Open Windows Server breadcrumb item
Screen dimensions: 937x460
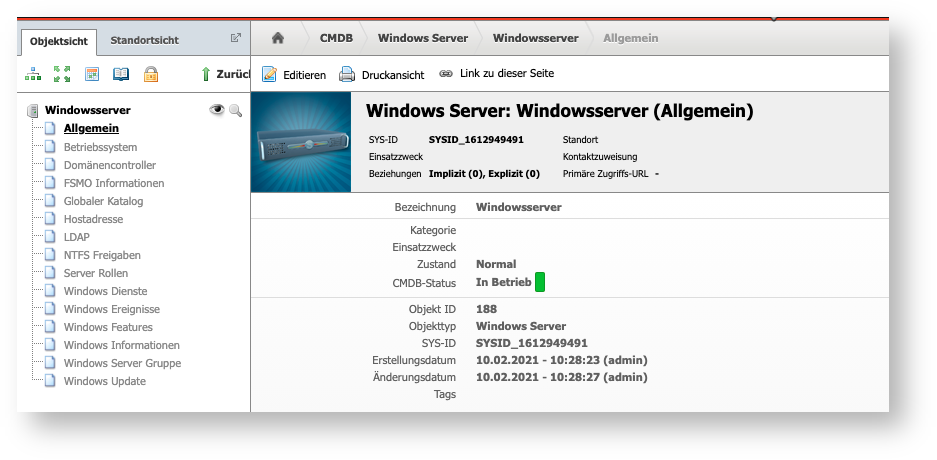point(423,38)
